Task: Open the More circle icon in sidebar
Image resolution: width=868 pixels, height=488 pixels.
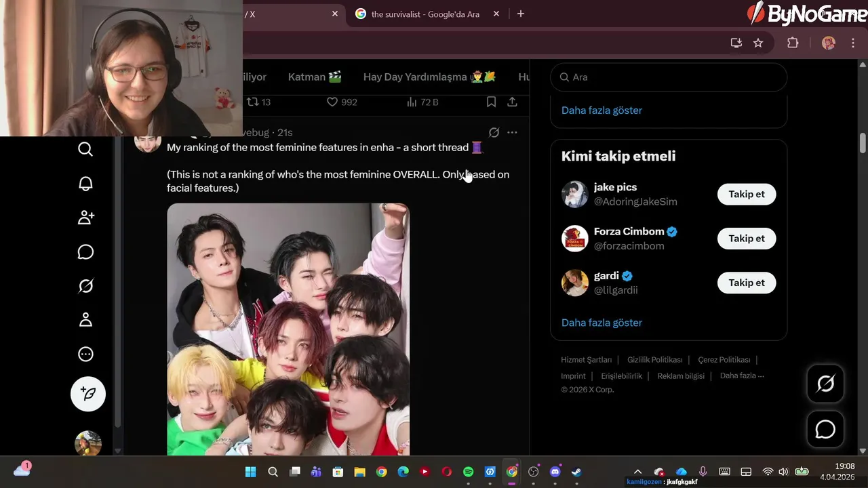Action: [x=85, y=354]
